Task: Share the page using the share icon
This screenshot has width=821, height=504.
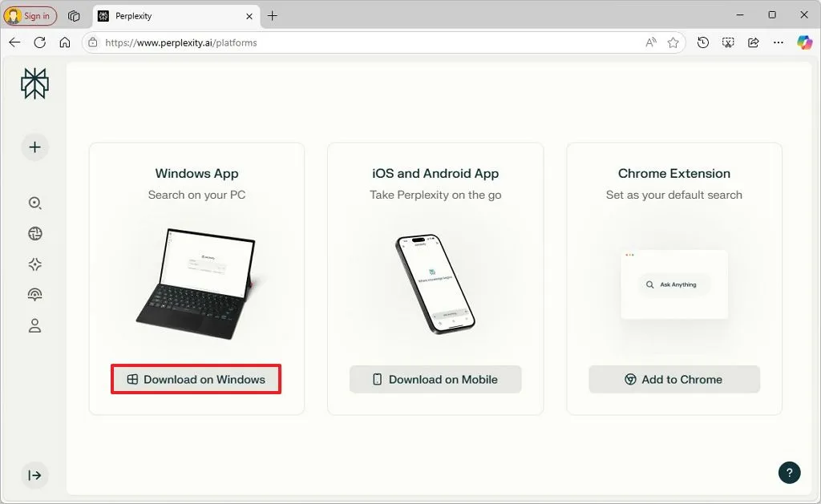Action: point(753,42)
